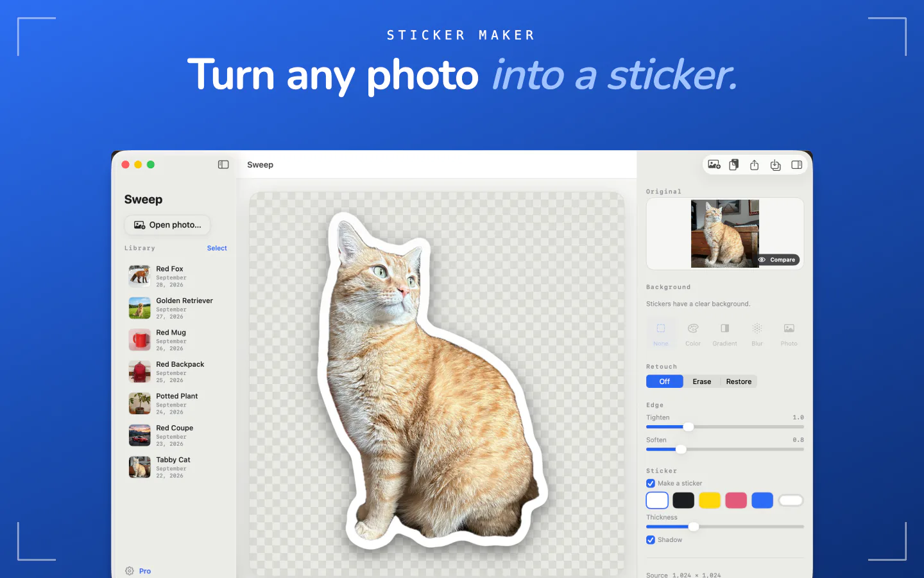
Task: Switch Retouch mode to Restore
Action: click(x=739, y=381)
